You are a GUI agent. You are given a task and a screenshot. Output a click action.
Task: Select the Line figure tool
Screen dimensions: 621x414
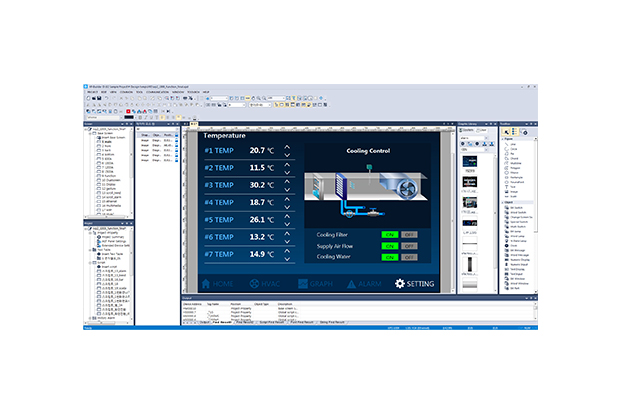click(513, 144)
